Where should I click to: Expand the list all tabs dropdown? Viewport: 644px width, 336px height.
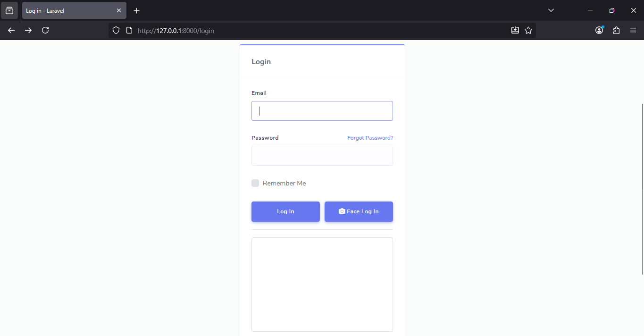[551, 10]
